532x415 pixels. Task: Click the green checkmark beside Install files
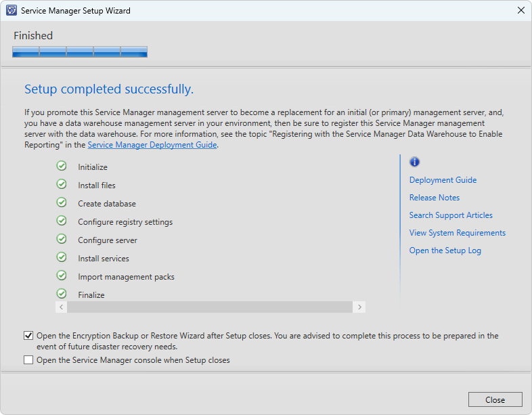(x=62, y=184)
